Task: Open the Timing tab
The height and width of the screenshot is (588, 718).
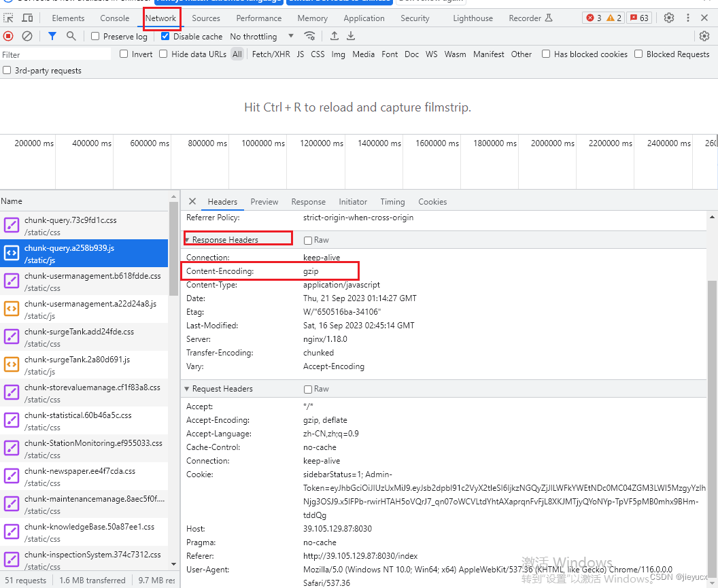Action: point(392,202)
